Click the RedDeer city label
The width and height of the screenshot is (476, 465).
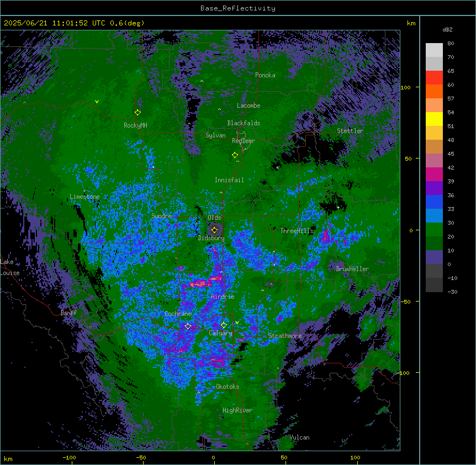pos(244,141)
